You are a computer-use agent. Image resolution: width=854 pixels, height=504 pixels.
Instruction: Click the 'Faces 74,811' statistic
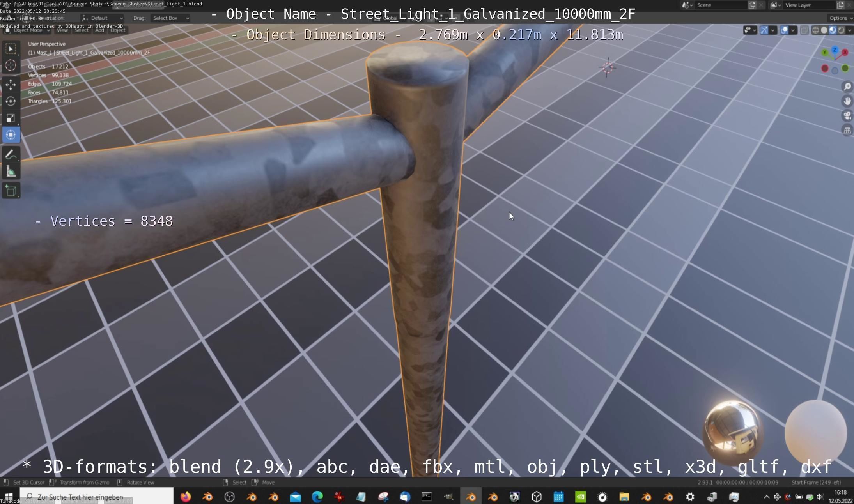48,92
